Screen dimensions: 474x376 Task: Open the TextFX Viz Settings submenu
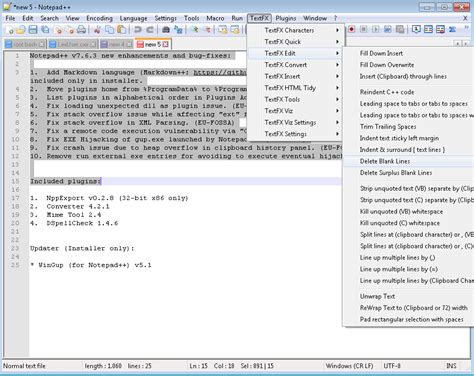pyautogui.click(x=296, y=122)
